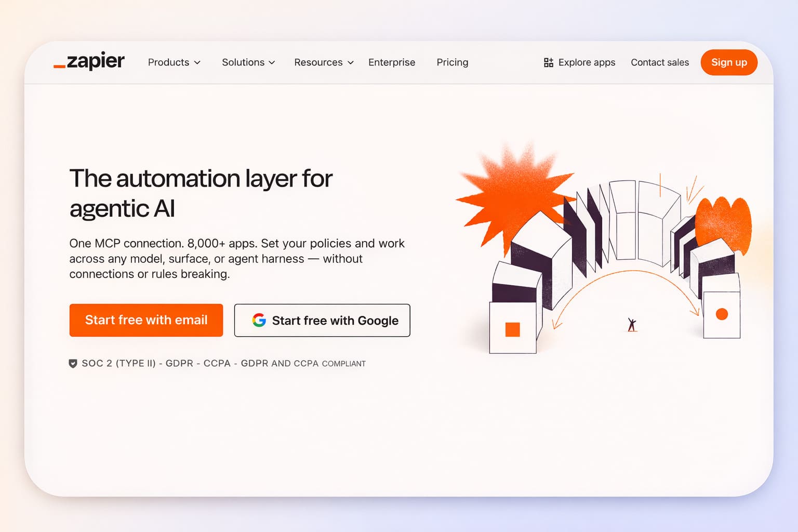Click Start free with email
Viewport: 798px width, 532px height.
[x=146, y=320]
